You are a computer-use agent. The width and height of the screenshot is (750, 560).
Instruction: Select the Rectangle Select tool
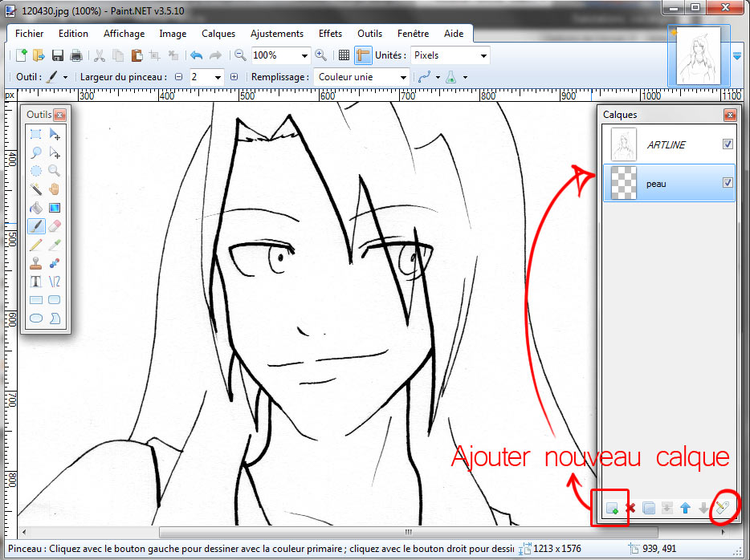pyautogui.click(x=36, y=134)
